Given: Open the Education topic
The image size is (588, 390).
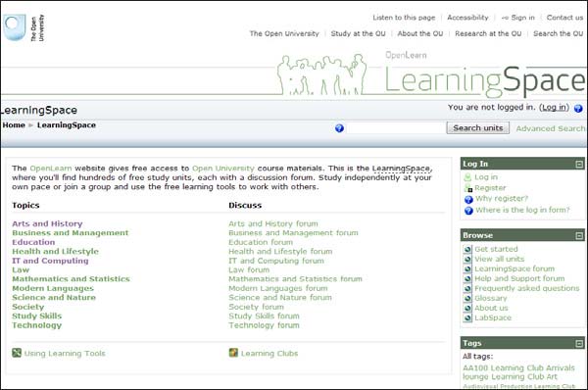Looking at the screenshot, I should (33, 242).
